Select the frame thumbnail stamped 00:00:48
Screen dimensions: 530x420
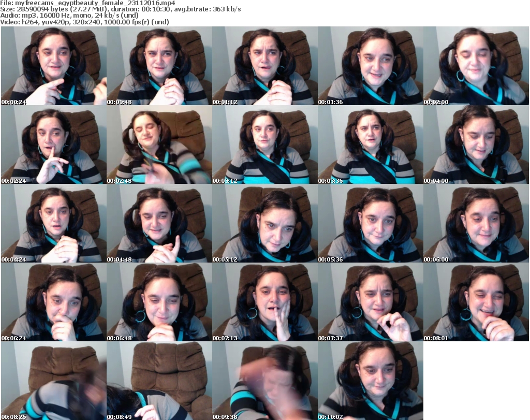pos(159,66)
